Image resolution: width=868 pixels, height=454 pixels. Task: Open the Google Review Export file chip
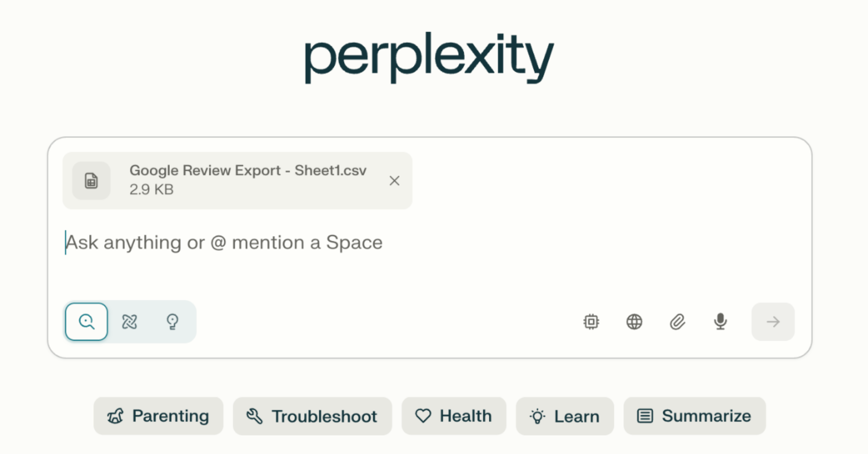[x=237, y=181]
